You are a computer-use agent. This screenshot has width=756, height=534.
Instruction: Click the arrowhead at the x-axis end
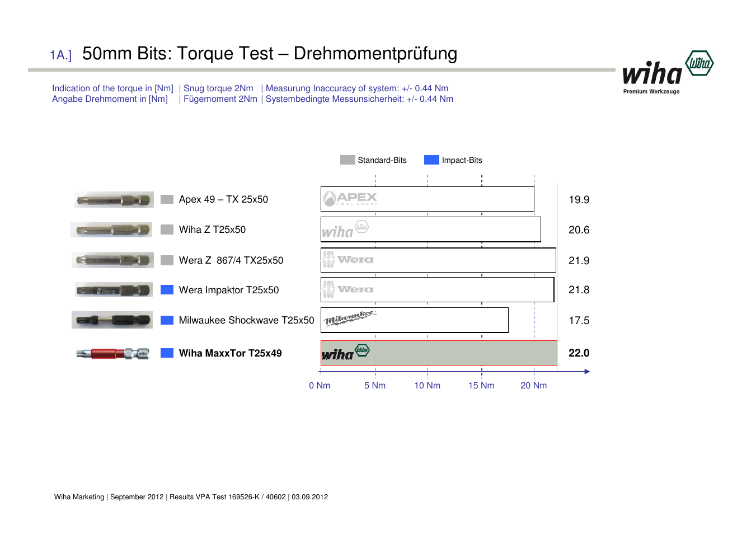(587, 371)
